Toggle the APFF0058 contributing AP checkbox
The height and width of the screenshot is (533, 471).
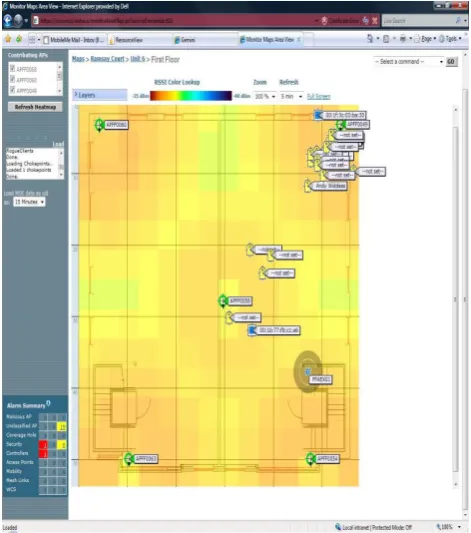pos(13,69)
